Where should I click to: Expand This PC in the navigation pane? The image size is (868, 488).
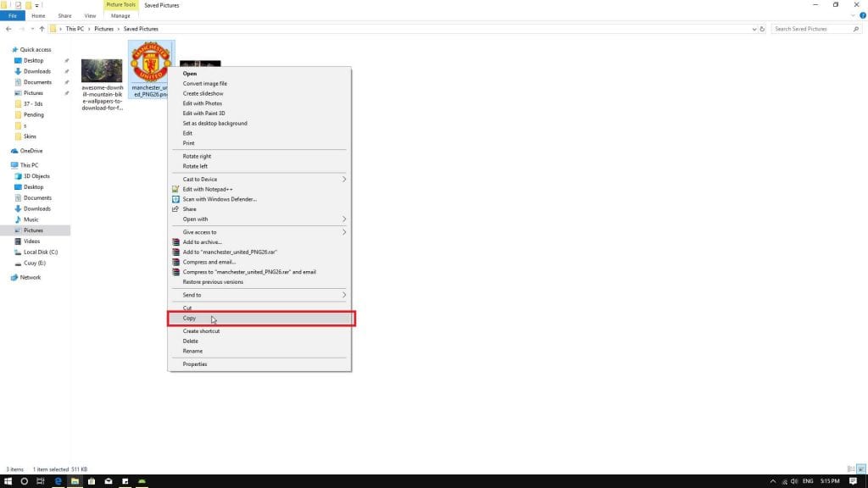[7, 164]
